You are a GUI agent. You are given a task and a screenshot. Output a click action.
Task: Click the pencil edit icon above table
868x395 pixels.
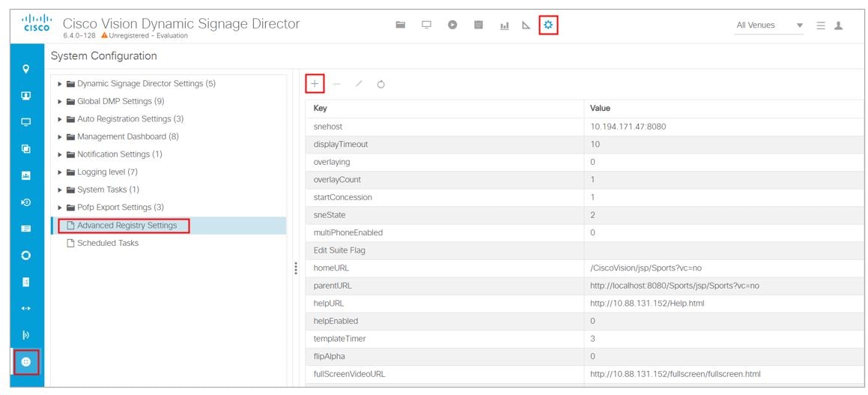pyautogui.click(x=359, y=85)
